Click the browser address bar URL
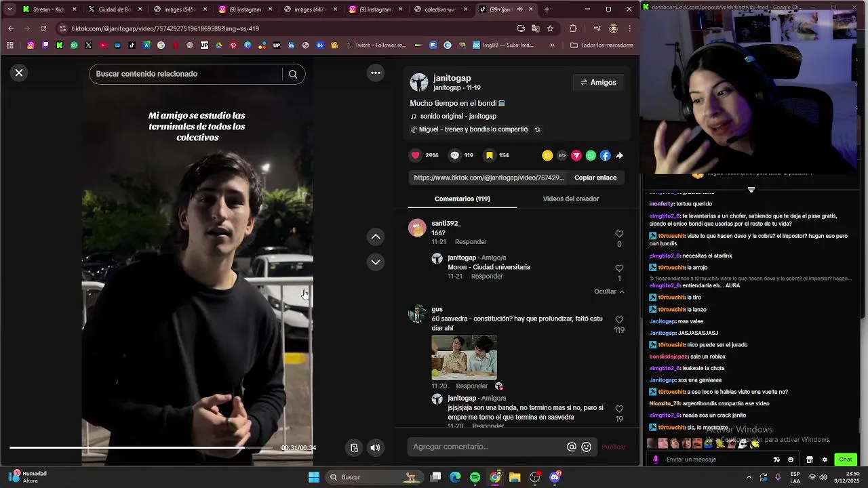The width and height of the screenshot is (868, 488). click(x=165, y=28)
